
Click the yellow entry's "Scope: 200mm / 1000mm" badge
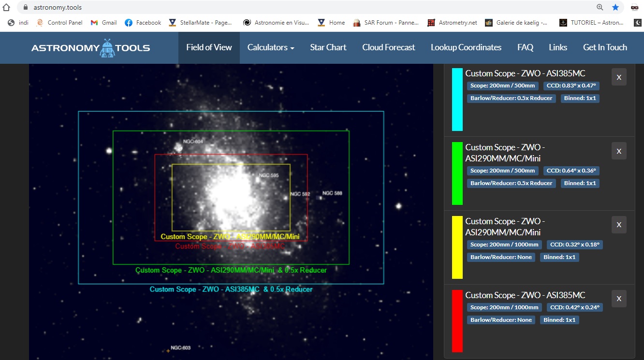tap(504, 245)
